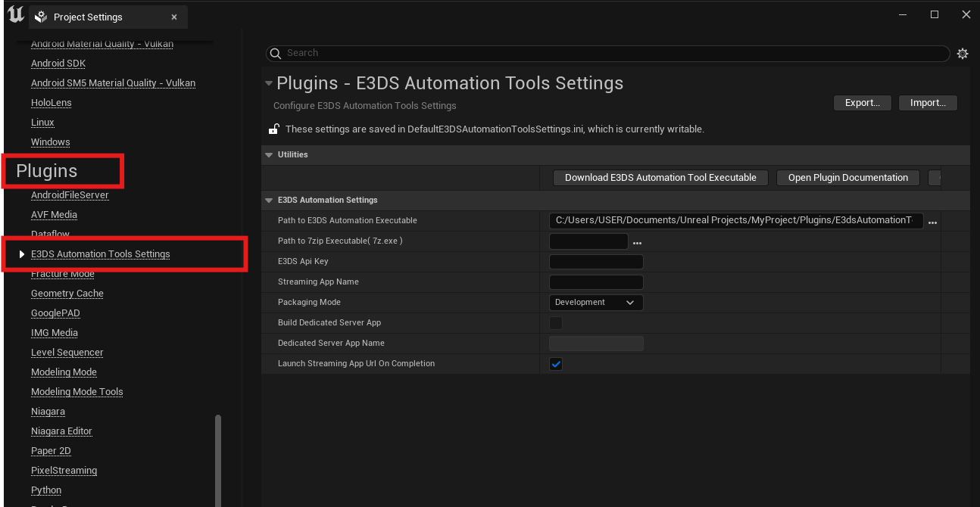980x507 pixels.
Task: Collapse the Utilities section
Action: click(x=269, y=155)
